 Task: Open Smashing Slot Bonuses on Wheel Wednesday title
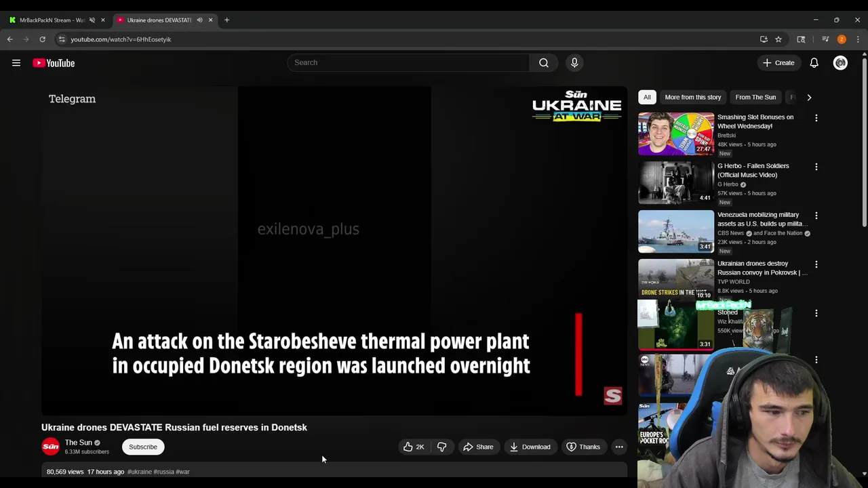click(x=755, y=121)
